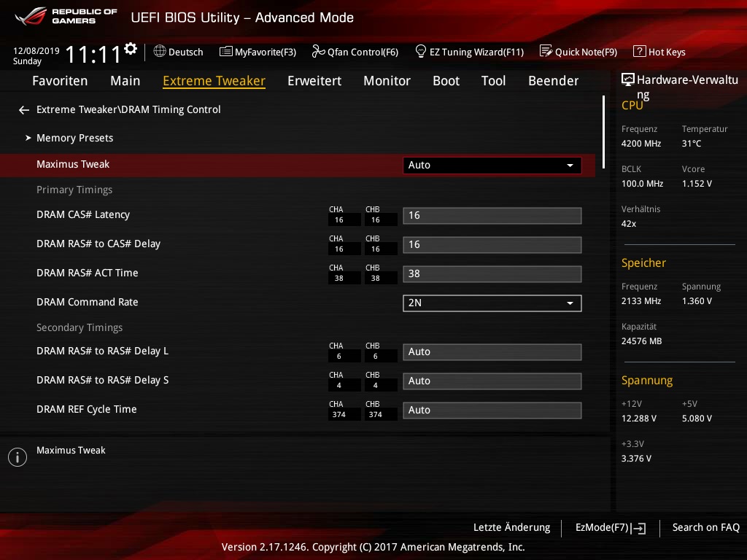This screenshot has width=747, height=560.
Task: Switch to EzMode(F7)
Action: click(611, 528)
